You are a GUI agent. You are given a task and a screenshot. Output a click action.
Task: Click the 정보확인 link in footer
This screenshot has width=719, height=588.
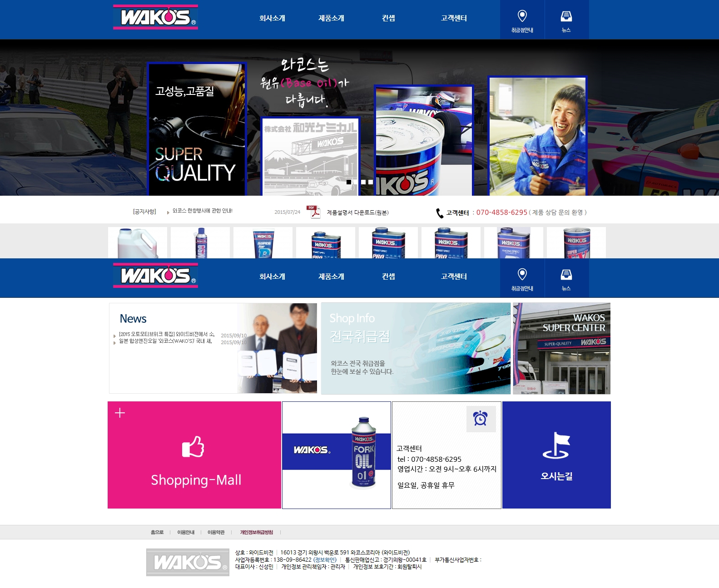pos(325,560)
